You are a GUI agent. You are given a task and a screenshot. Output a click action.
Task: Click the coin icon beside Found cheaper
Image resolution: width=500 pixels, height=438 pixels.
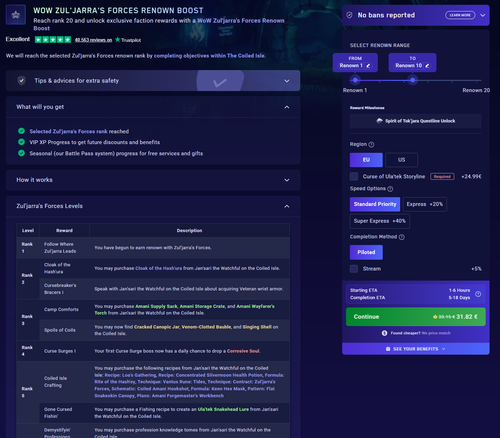pos(384,333)
